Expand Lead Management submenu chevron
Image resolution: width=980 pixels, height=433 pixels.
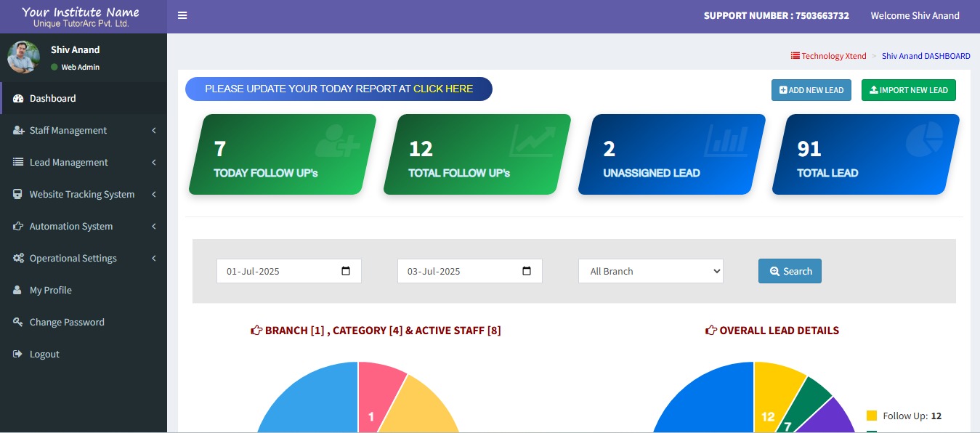[x=154, y=163]
